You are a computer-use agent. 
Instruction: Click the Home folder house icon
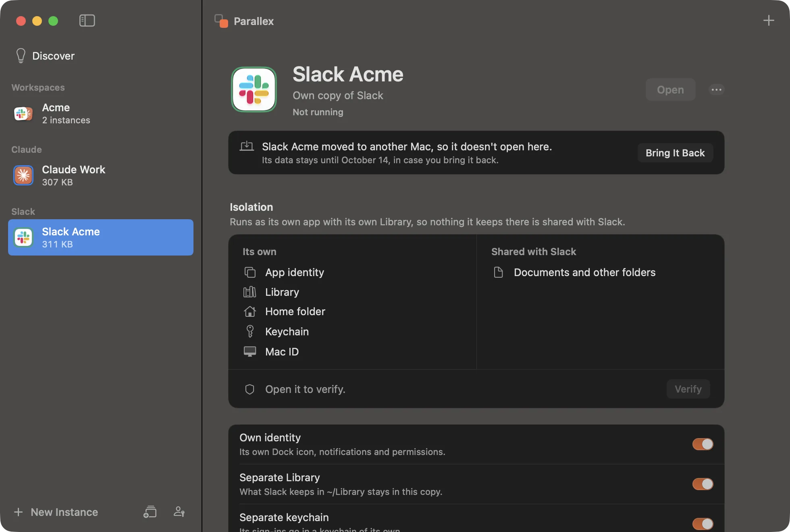click(x=250, y=312)
